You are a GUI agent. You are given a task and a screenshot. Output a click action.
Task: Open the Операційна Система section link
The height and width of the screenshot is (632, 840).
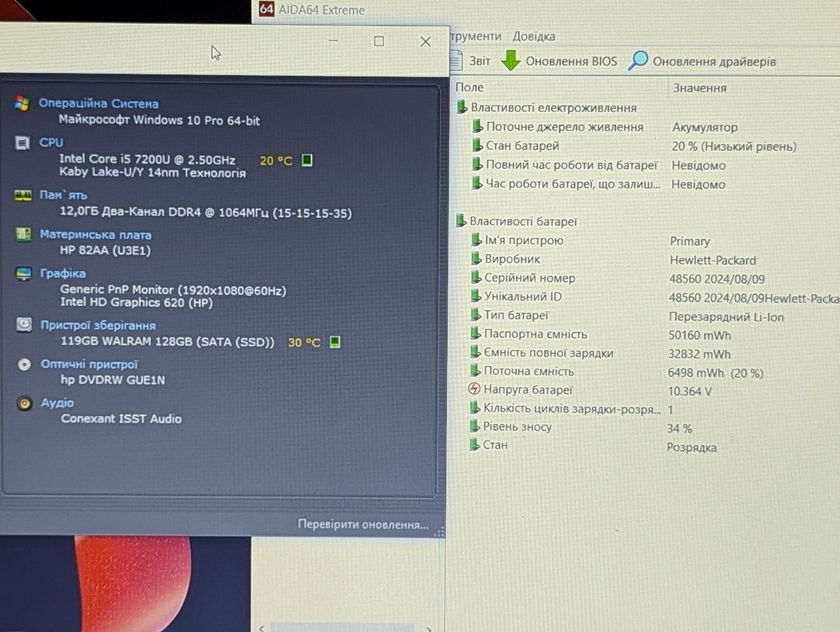(x=98, y=104)
